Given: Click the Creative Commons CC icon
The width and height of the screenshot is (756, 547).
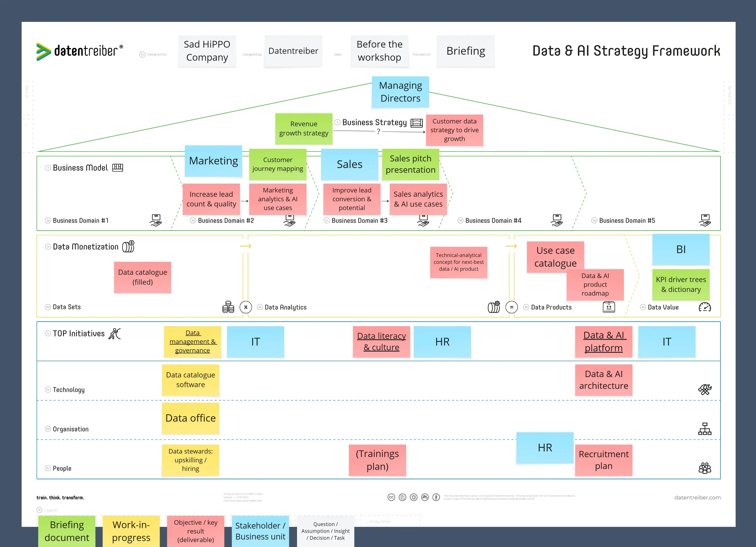Looking at the screenshot, I should tap(391, 497).
